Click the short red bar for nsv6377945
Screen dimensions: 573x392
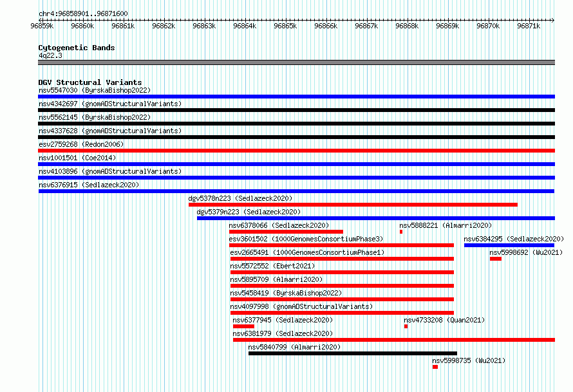244,326
